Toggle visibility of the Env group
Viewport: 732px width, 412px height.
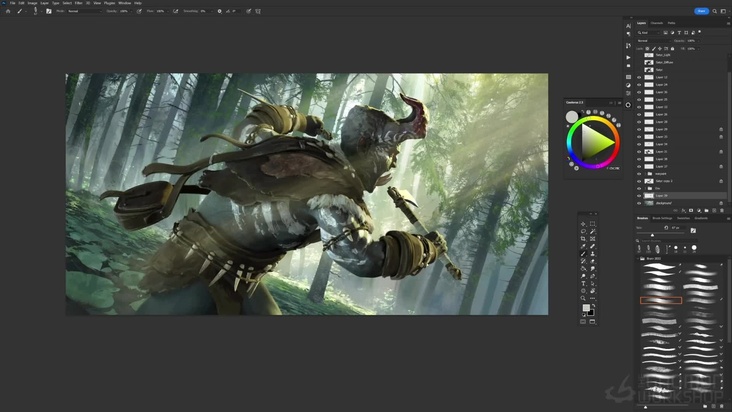coord(639,189)
